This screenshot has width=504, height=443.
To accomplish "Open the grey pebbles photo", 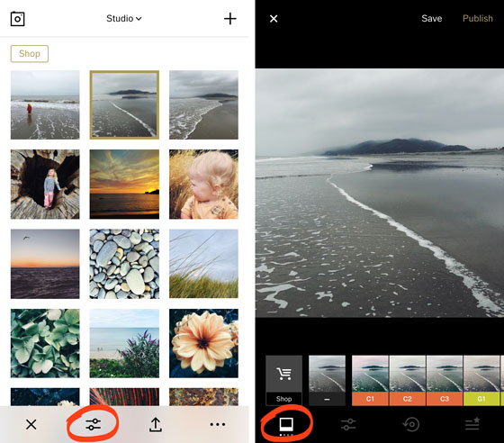I will click(x=124, y=264).
